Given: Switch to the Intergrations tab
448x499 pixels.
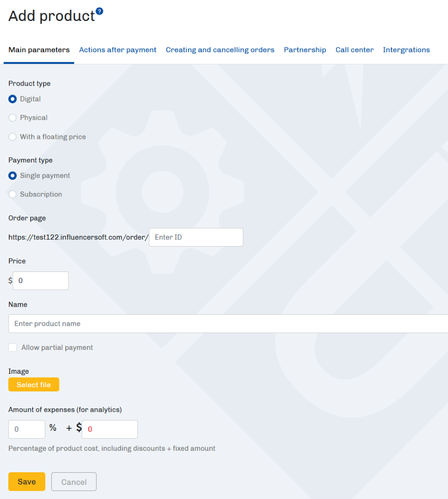Looking at the screenshot, I should tap(406, 50).
